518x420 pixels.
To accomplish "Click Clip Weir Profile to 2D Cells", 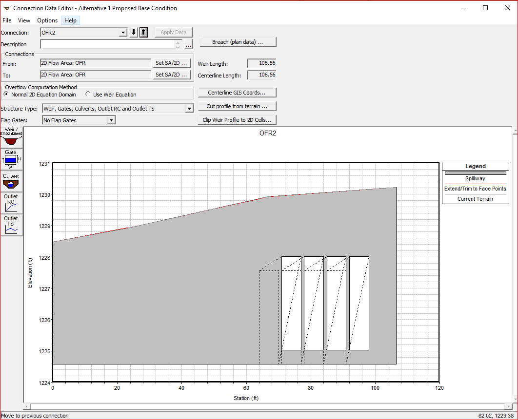I will tap(237, 120).
